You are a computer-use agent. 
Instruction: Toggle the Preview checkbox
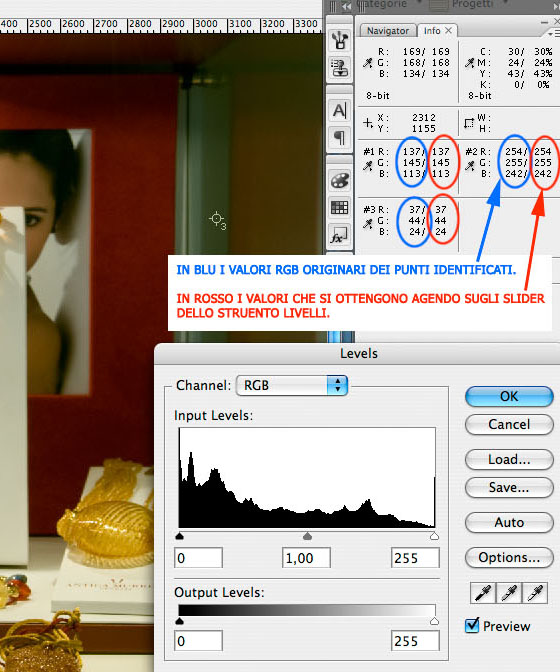[x=472, y=625]
